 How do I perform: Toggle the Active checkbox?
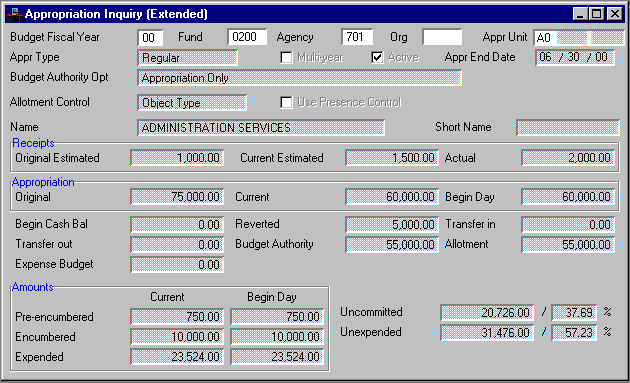point(377,57)
